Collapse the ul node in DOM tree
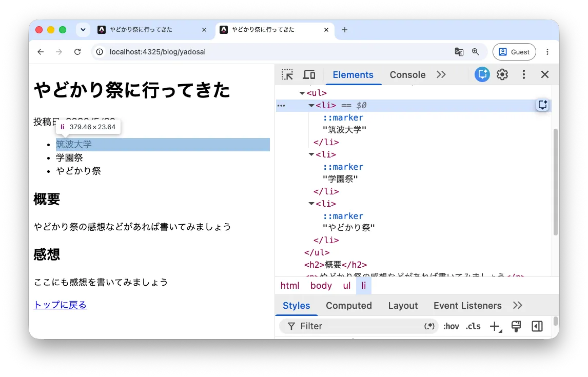This screenshot has width=588, height=377. 302,93
